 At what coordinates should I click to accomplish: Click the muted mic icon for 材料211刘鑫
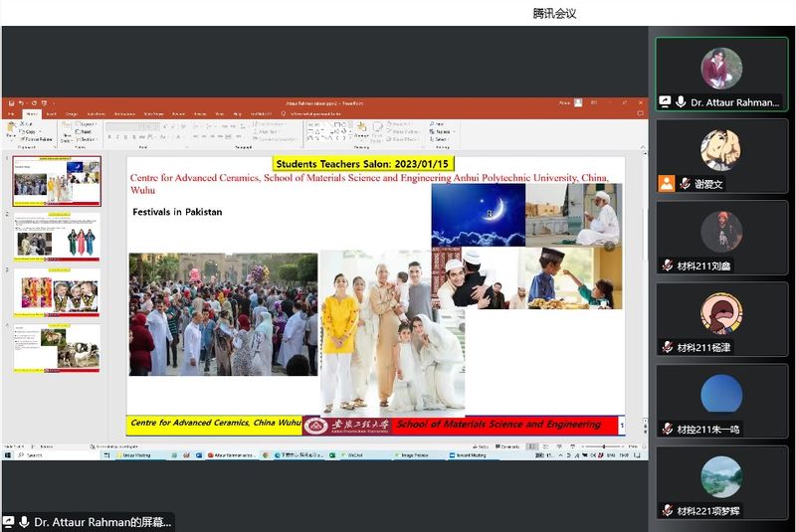coord(668,266)
